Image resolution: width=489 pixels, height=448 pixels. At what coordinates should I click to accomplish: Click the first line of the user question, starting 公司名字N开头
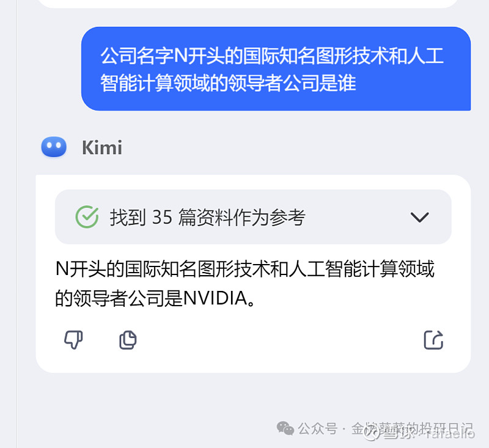272,56
